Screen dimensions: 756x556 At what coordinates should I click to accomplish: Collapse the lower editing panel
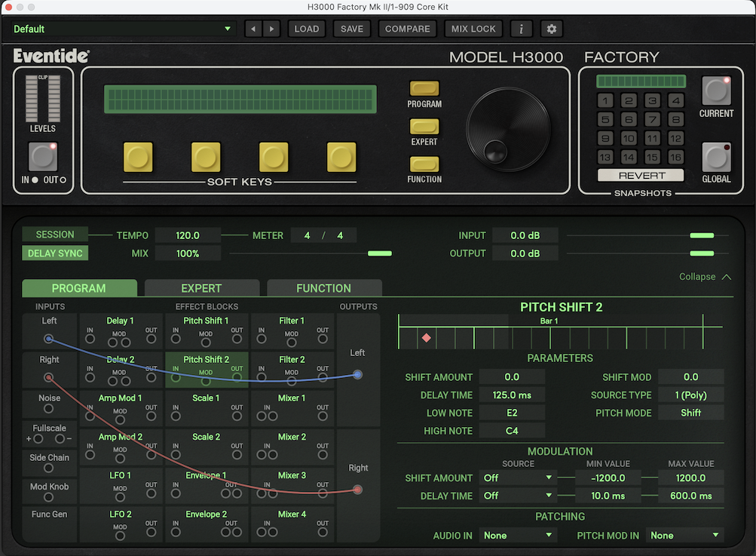(x=705, y=277)
